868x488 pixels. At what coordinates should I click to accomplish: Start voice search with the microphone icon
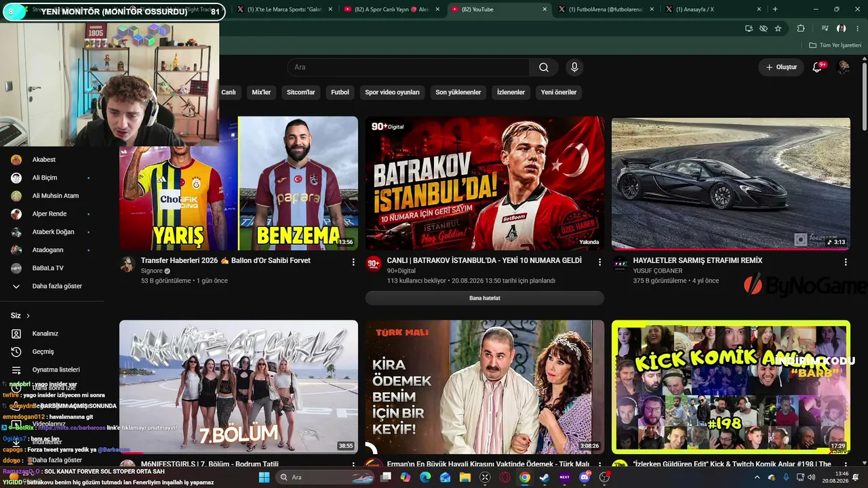pos(574,67)
